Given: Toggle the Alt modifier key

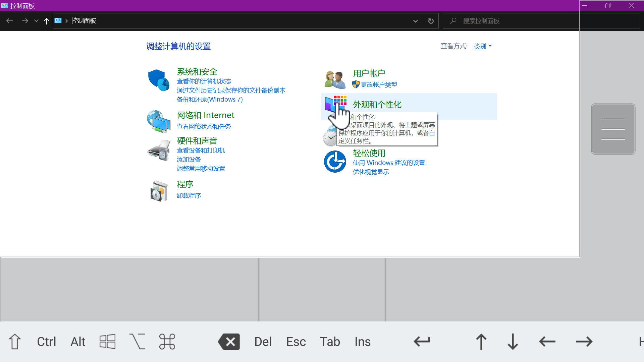Looking at the screenshot, I should [78, 342].
